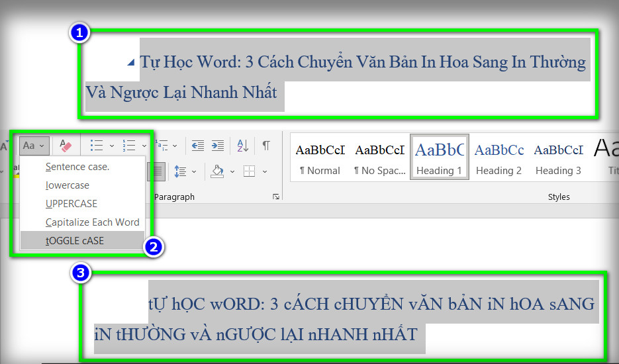Click the Shading paint bucket icon

point(218,171)
